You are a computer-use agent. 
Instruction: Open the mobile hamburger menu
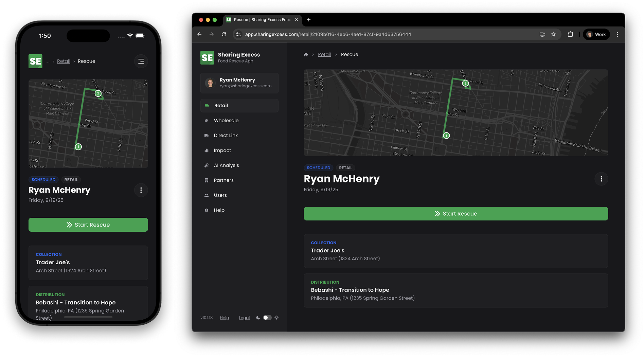tap(141, 61)
